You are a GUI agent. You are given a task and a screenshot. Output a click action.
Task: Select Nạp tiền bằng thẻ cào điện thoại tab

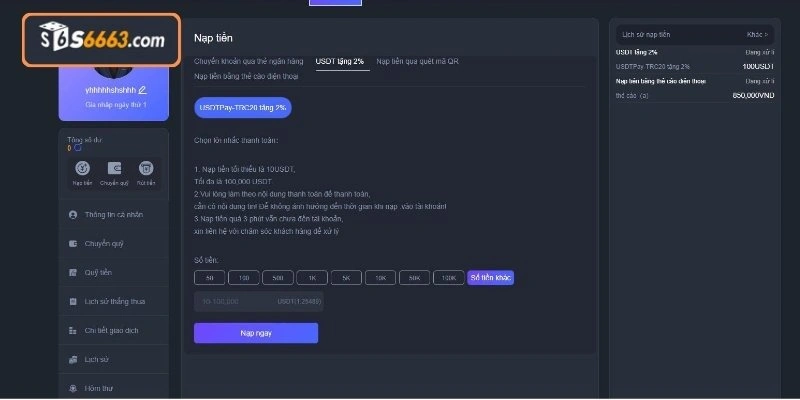click(246, 76)
